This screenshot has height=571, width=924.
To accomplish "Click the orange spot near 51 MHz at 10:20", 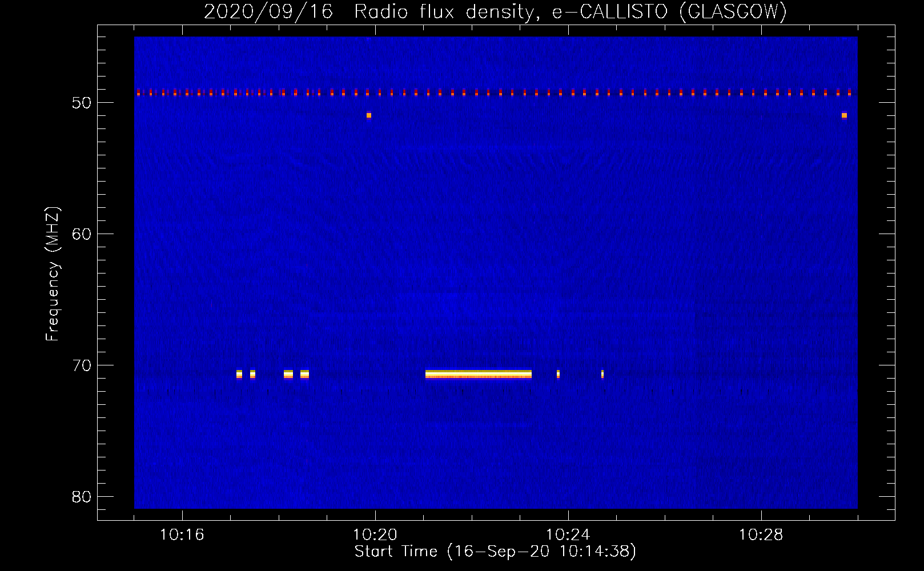I will (x=369, y=115).
